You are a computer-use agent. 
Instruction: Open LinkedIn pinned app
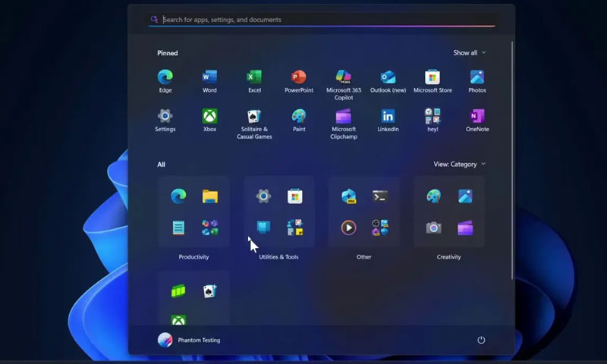pyautogui.click(x=388, y=121)
